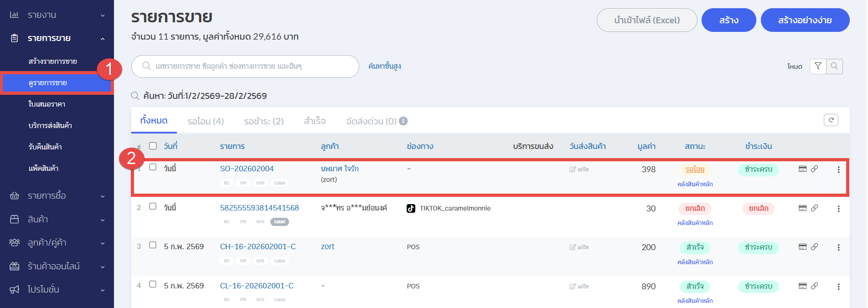Screen dimensions: 868x308
Task: Click the นำเข้าไฟล์ (Excel) button
Action: tap(646, 20)
